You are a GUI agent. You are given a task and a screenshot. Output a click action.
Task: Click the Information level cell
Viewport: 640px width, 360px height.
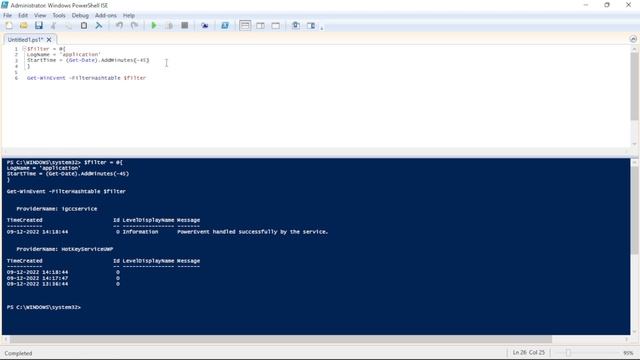pos(140,232)
